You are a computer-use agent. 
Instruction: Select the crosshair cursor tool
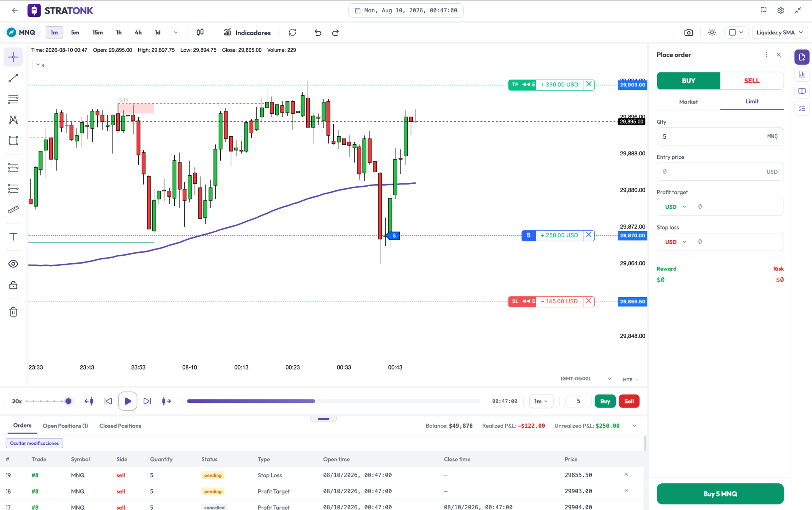pos(14,57)
